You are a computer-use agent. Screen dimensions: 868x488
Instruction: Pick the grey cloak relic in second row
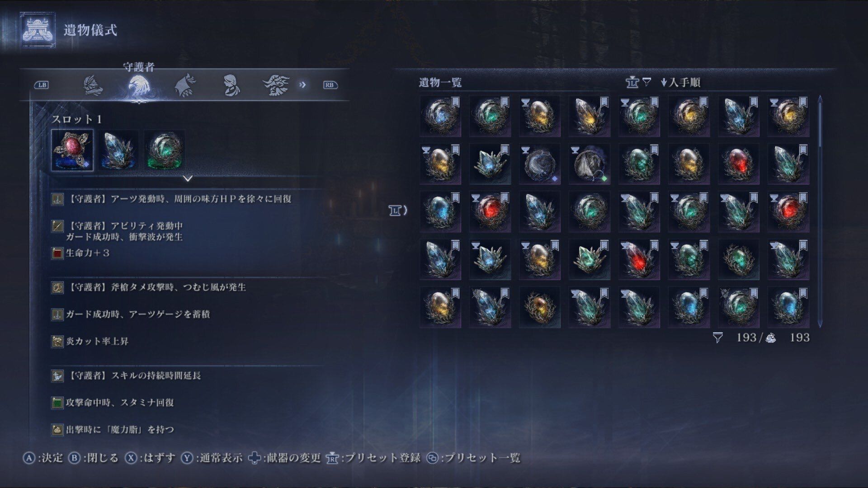click(x=590, y=164)
